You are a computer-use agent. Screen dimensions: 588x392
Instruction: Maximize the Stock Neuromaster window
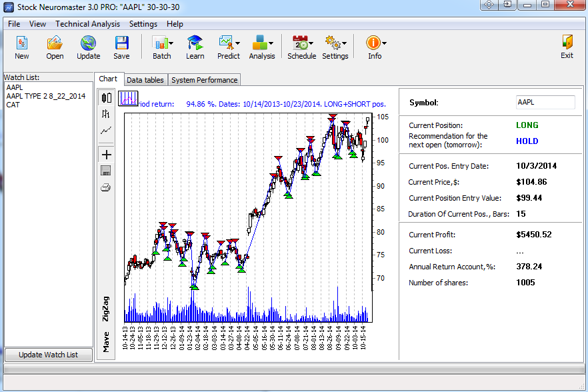click(x=545, y=5)
